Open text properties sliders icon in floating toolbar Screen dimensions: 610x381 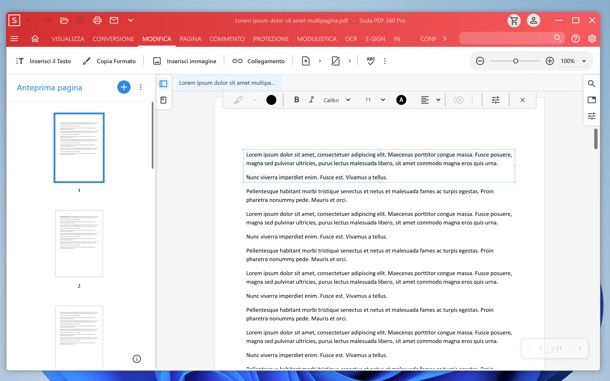tap(495, 100)
